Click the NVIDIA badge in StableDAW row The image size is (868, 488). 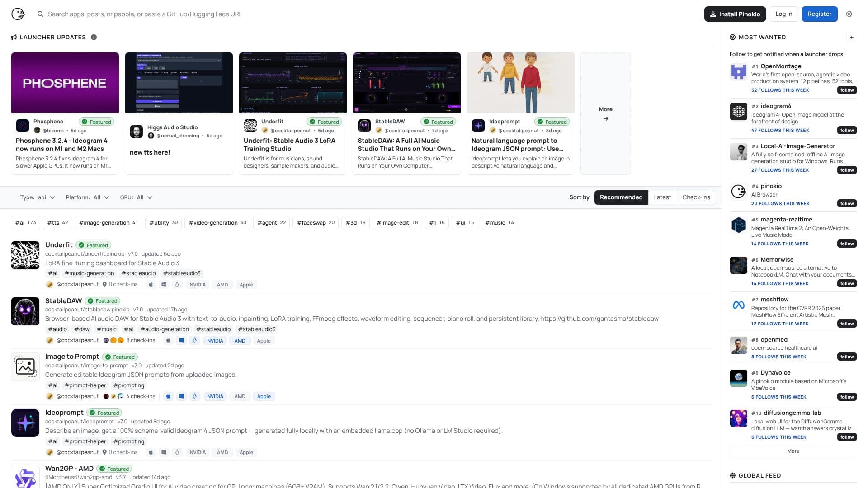pos(215,341)
